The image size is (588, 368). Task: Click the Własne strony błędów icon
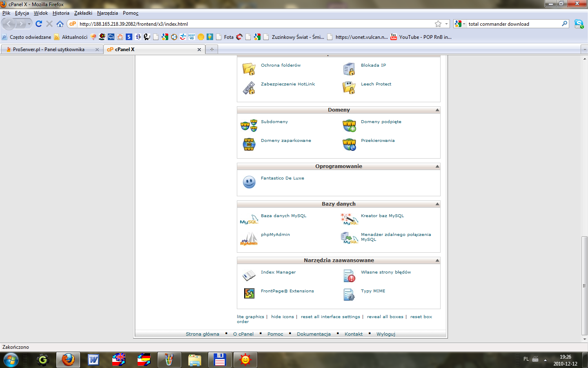[x=349, y=276]
